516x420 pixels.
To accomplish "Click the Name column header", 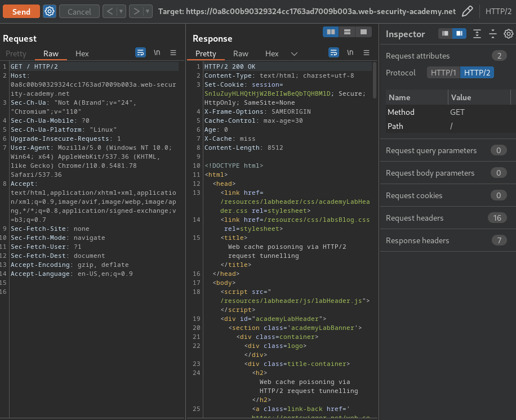I will point(417,97).
